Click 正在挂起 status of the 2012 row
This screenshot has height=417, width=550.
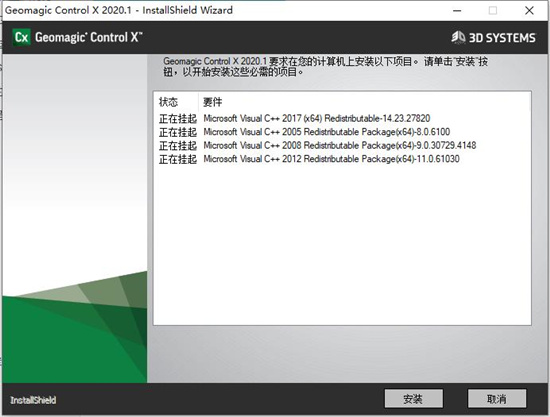point(177,160)
